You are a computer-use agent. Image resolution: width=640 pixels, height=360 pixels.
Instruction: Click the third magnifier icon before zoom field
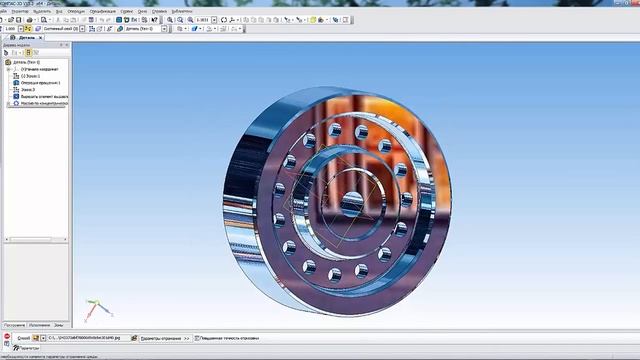point(190,20)
